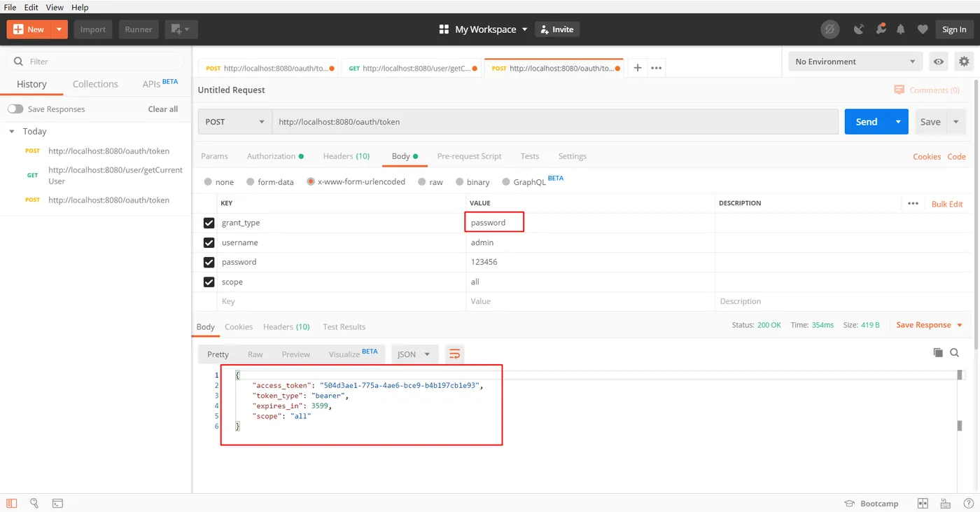Switch to the Raw response view
Image resolution: width=980 pixels, height=512 pixels.
pyautogui.click(x=255, y=354)
